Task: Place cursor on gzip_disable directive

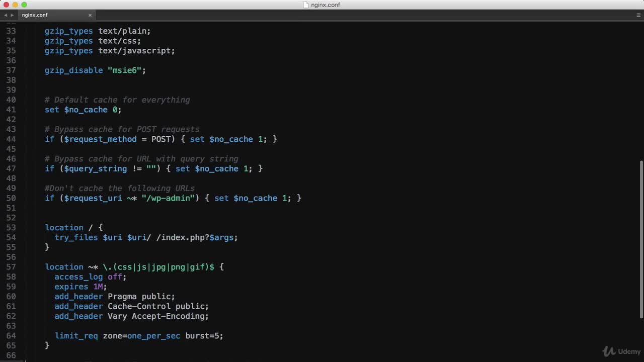Action: pos(73,70)
